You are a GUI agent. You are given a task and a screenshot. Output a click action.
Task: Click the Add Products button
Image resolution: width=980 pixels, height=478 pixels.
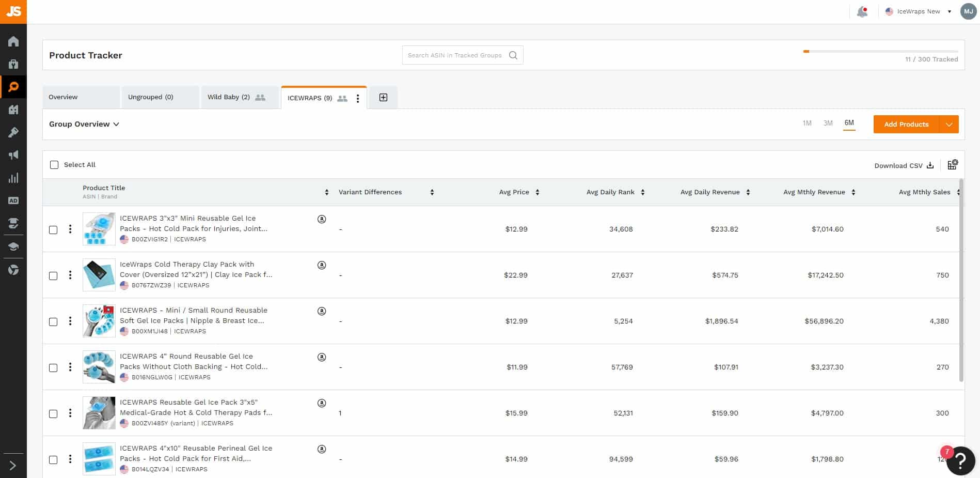[x=906, y=125]
